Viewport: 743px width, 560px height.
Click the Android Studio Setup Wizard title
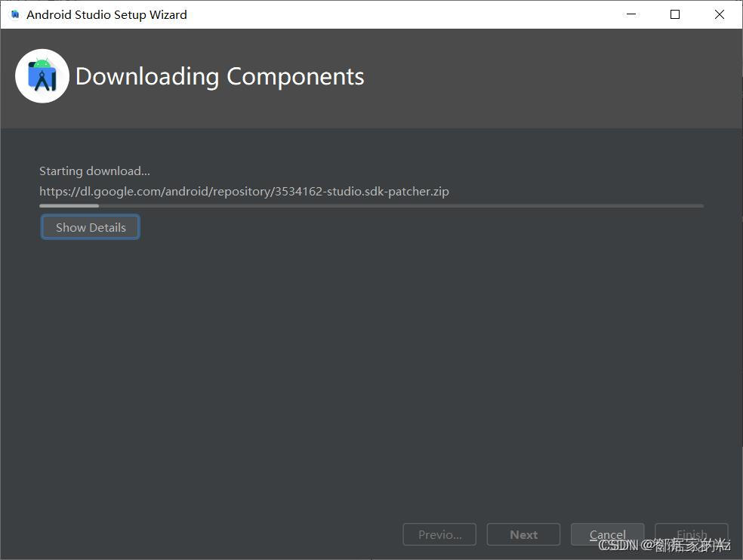click(106, 14)
